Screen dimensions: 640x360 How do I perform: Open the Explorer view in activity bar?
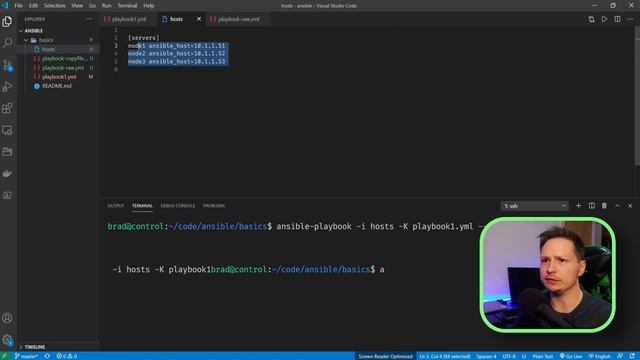click(7, 21)
